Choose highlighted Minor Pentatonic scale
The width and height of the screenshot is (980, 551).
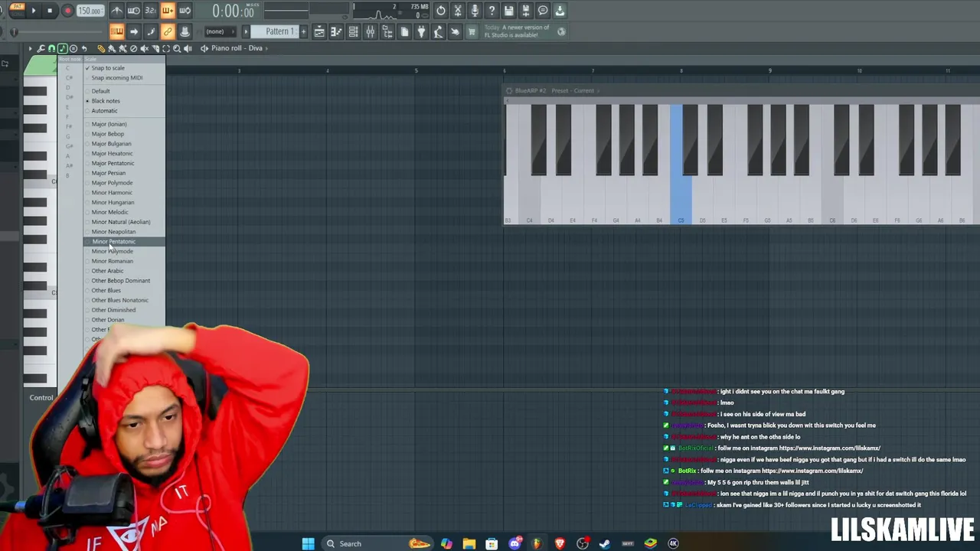click(x=124, y=242)
